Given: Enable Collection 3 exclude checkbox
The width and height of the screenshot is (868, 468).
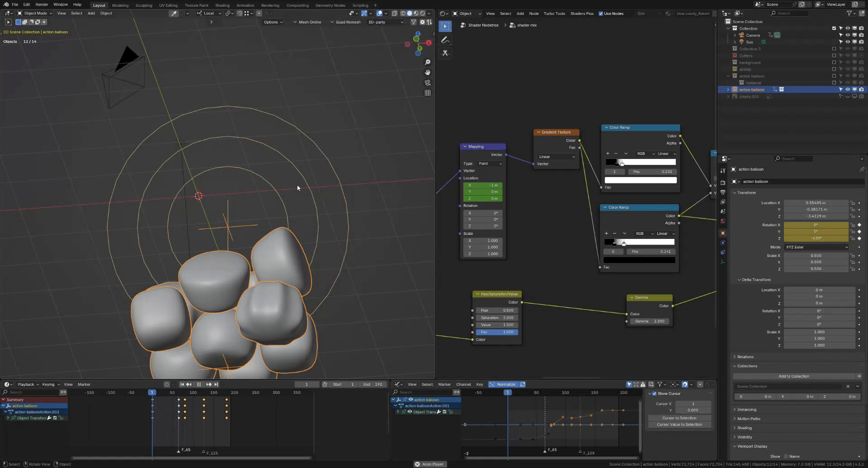Looking at the screenshot, I should [x=834, y=49].
